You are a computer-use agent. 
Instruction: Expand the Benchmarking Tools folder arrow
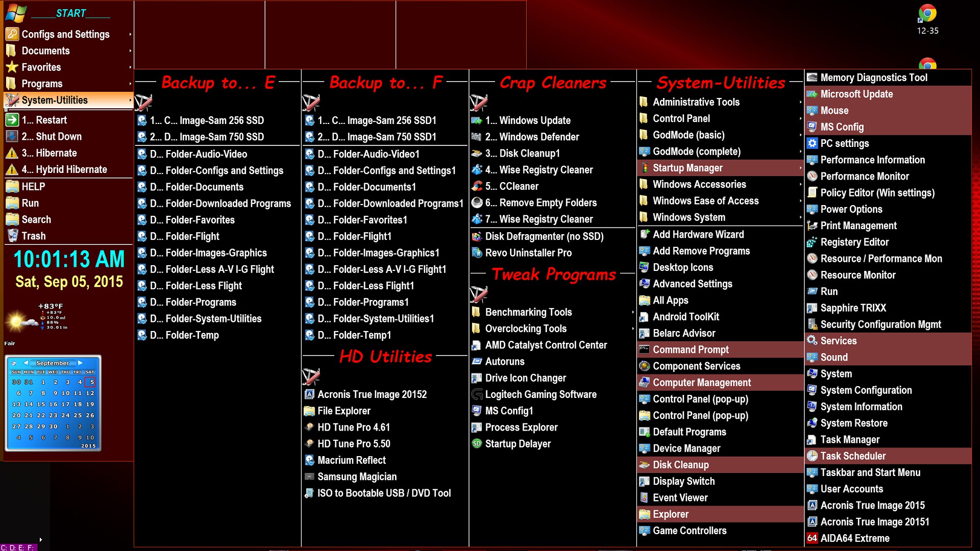coord(633,312)
